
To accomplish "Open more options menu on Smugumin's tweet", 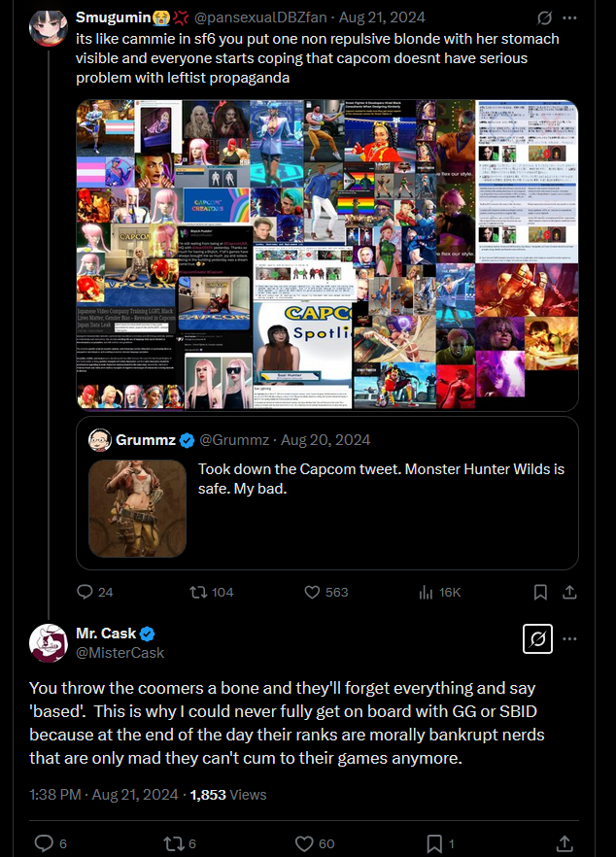I will tap(570, 17).
